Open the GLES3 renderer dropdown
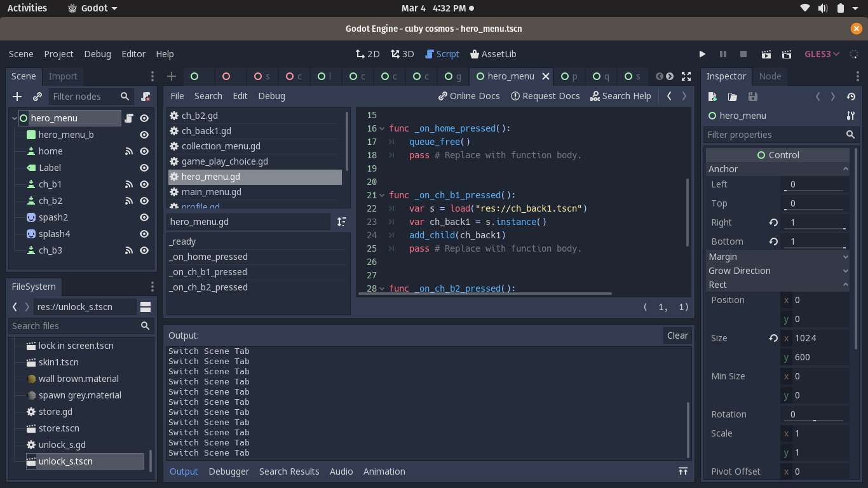Viewport: 868px width, 488px height. [x=820, y=54]
